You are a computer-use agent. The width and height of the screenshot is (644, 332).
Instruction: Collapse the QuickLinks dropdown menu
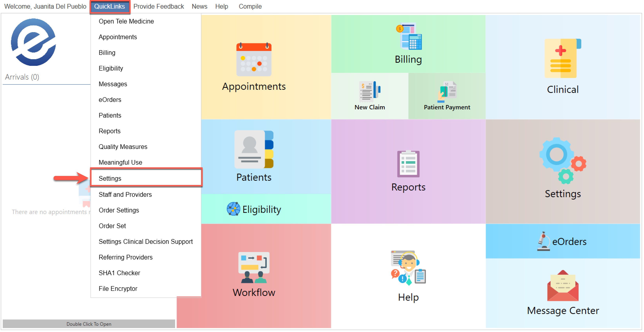coord(109,6)
